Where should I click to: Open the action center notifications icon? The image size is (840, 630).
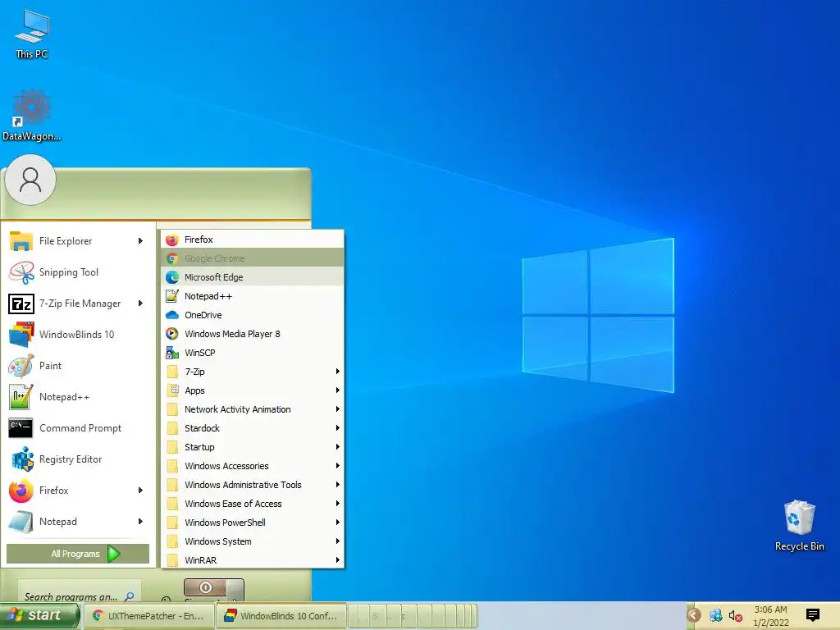click(812, 615)
